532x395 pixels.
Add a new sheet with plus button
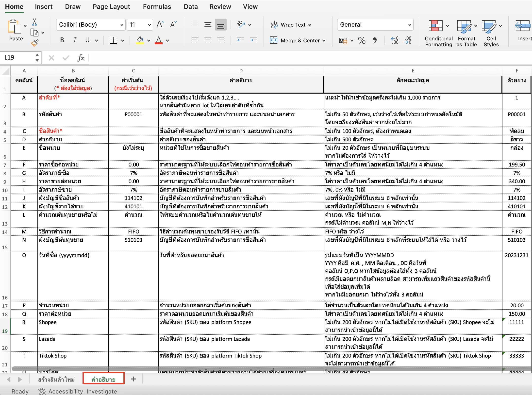tap(133, 379)
